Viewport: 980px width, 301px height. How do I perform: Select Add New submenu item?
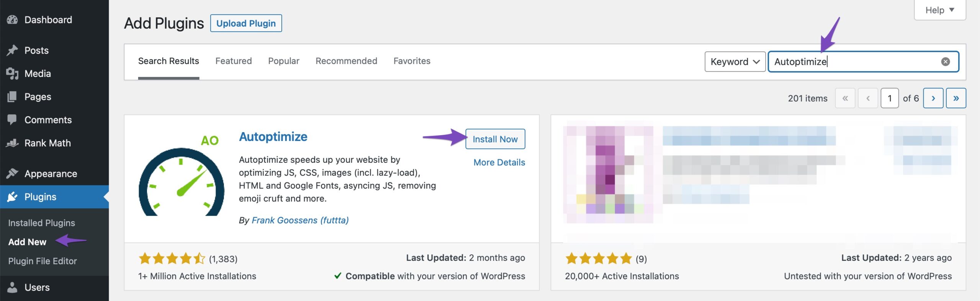point(27,242)
